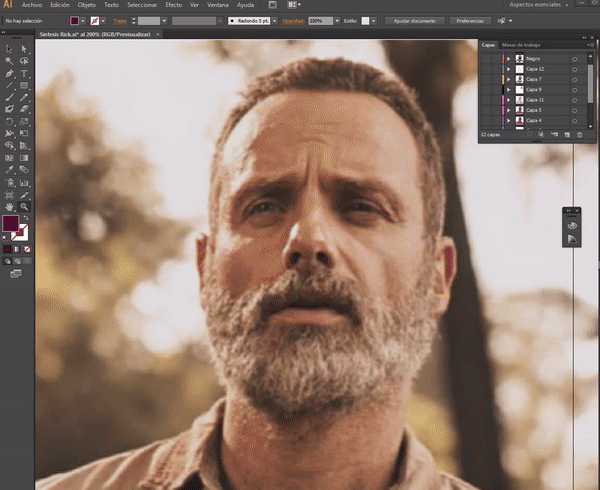Select the Slice tool
This screenshot has width=600, height=490.
click(24, 195)
